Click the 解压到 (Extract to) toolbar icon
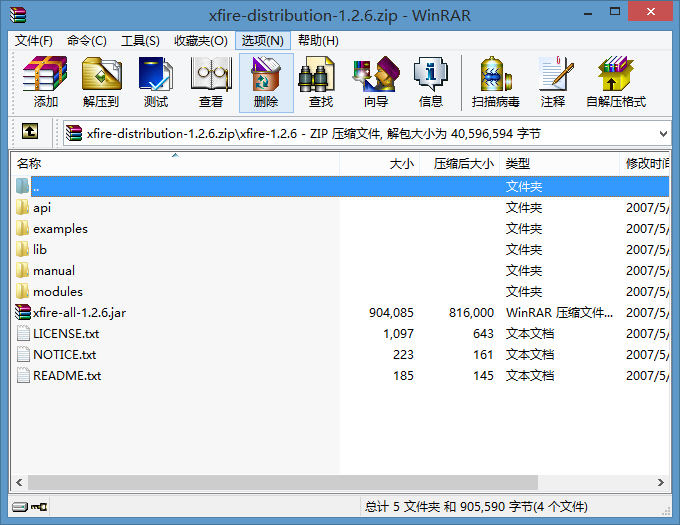This screenshot has height=525, width=680. click(x=101, y=82)
